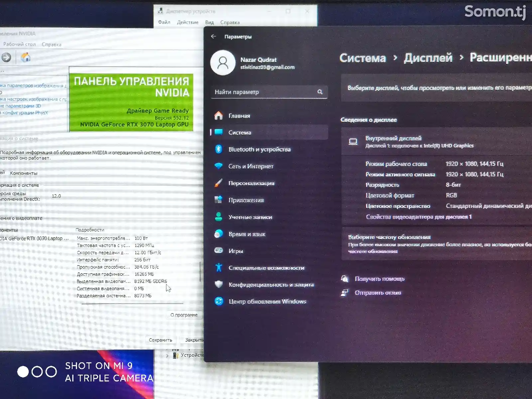Switch to the Компоненты tab
The image size is (532, 399).
[x=24, y=173]
